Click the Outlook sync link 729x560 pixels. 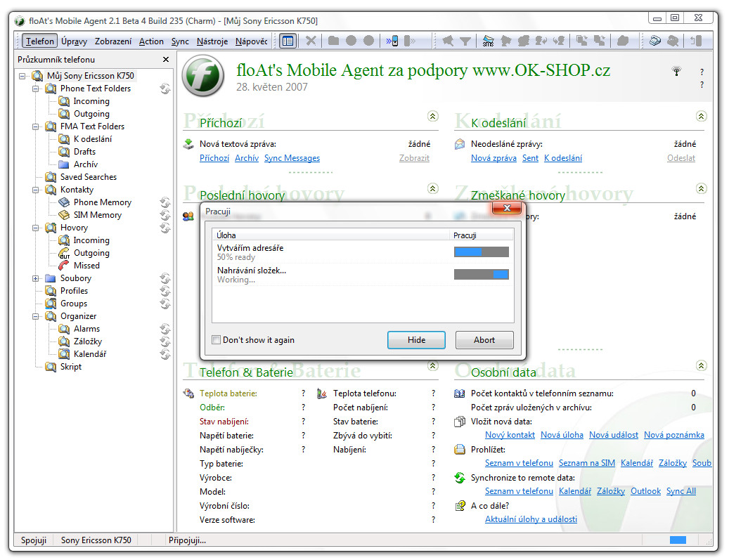point(645,491)
